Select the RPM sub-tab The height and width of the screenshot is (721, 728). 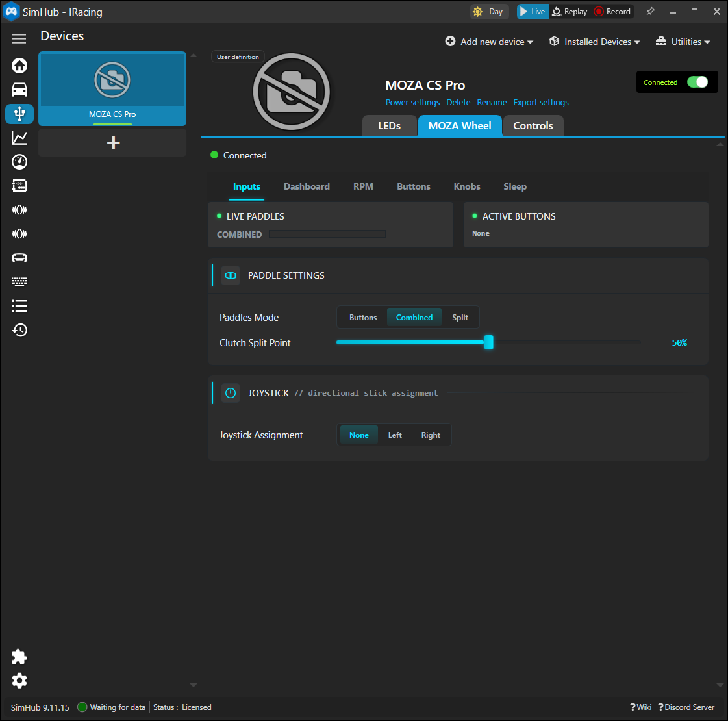point(363,186)
